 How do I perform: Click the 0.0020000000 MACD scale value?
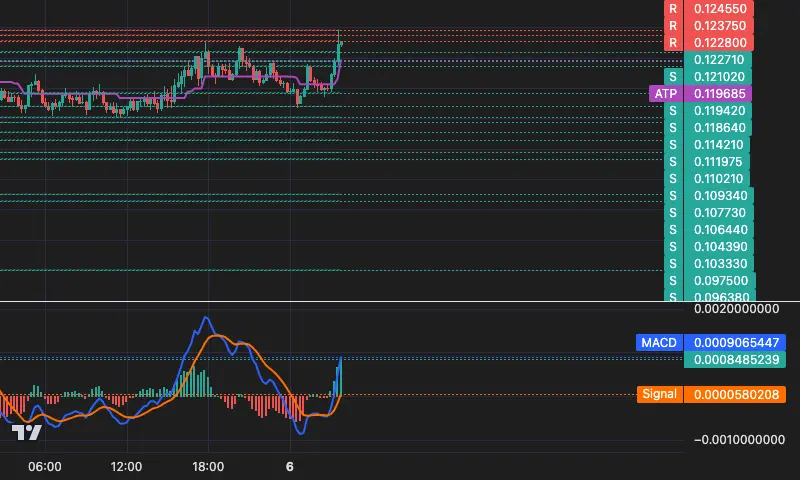pyautogui.click(x=736, y=309)
